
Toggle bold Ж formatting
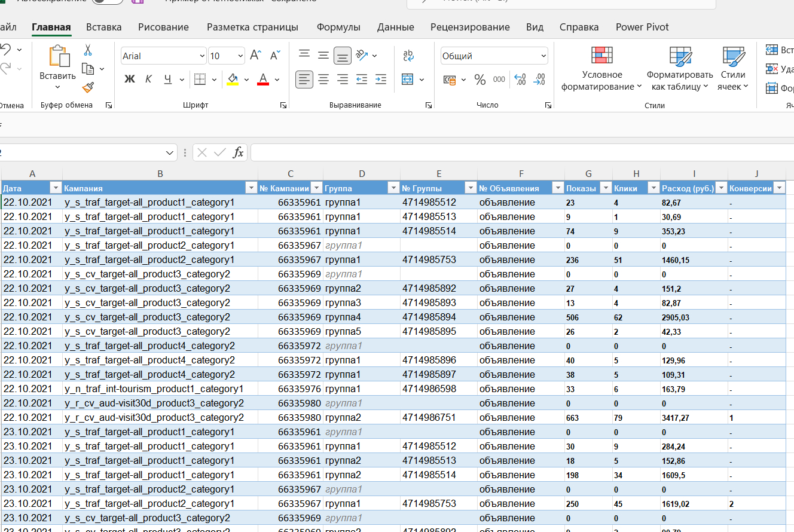[x=130, y=79]
